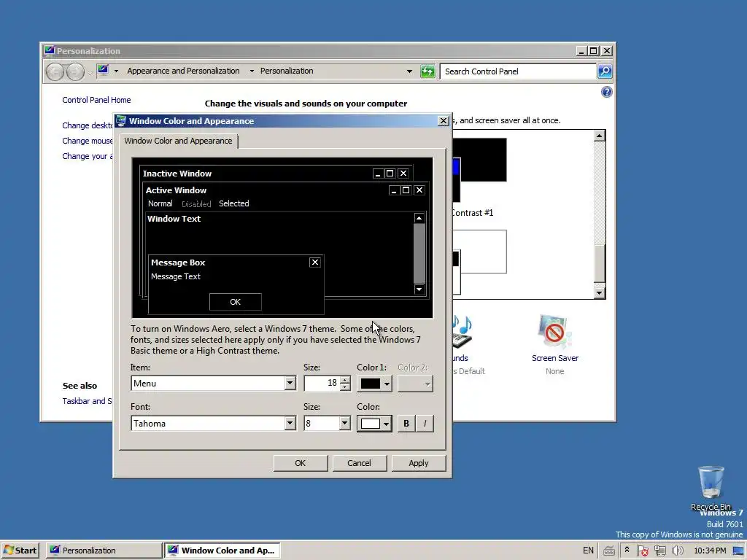Open Control Panel Home link

point(96,100)
